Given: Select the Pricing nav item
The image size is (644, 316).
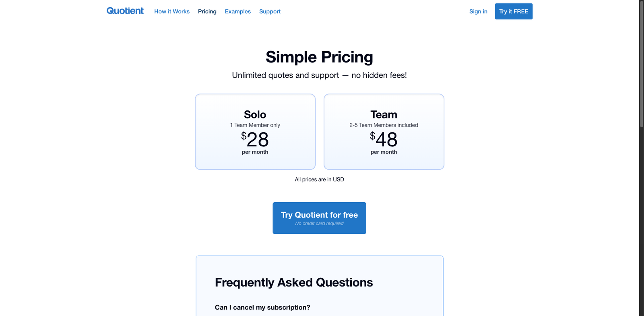Looking at the screenshot, I should (207, 11).
